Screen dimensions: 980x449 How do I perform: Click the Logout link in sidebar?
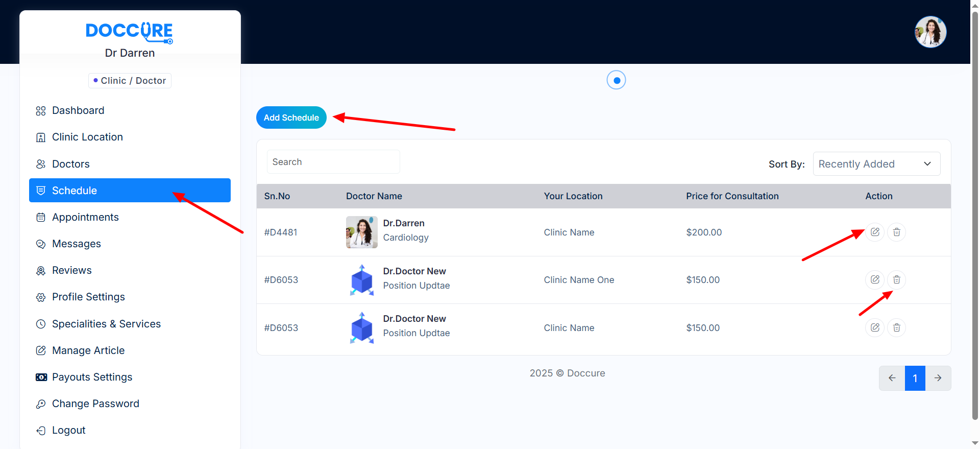click(68, 430)
